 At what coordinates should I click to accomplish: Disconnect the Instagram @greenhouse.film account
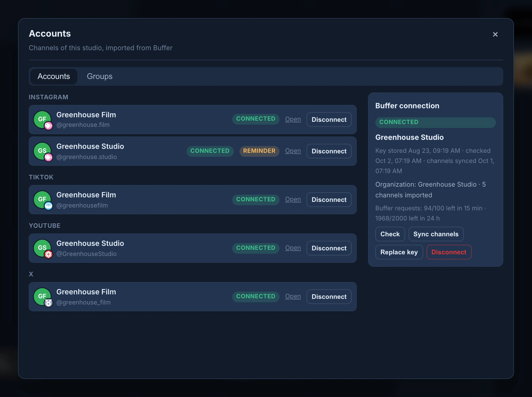coord(329,120)
